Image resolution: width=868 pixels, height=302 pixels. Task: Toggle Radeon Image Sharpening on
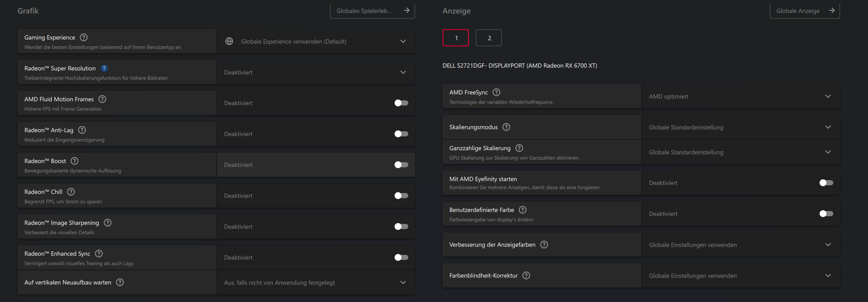point(401,226)
